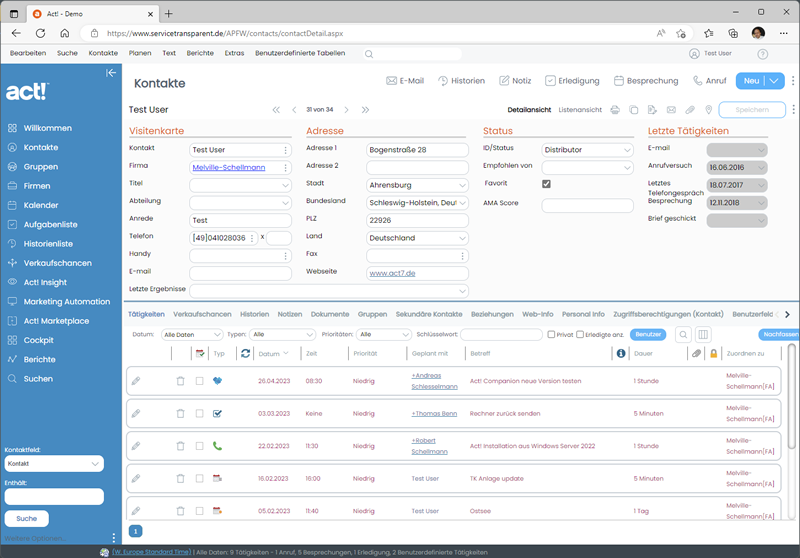Enable the Privat filter checkbox
800x558 pixels.
click(x=552, y=334)
